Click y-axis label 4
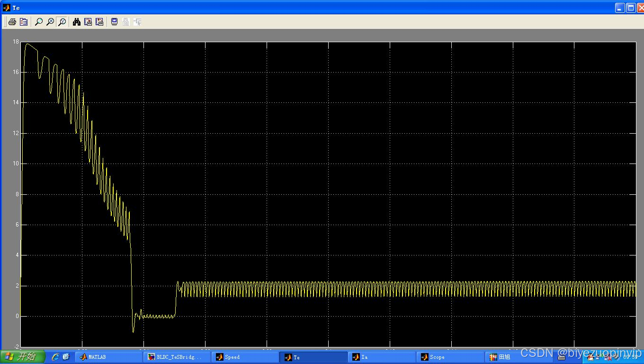Image resolution: width=644 pixels, height=364 pixels. [17, 255]
